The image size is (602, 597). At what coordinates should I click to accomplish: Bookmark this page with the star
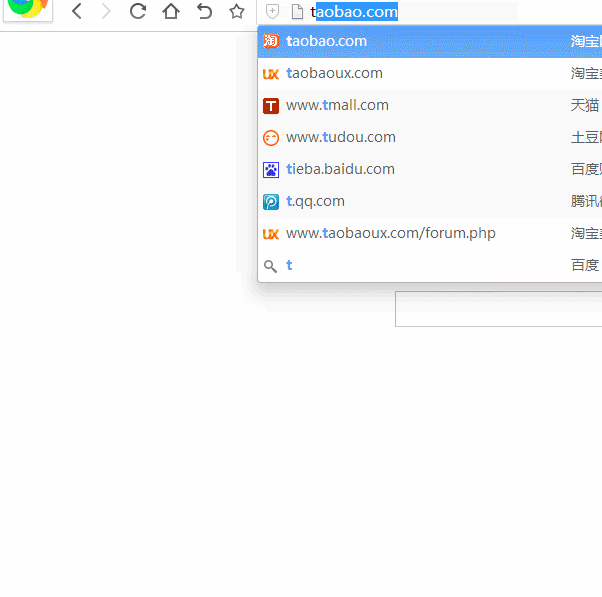[x=237, y=11]
